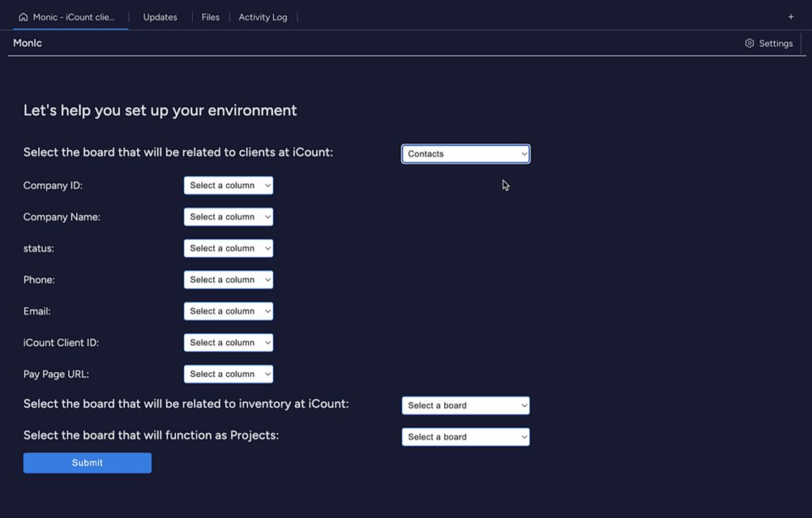
Task: Select a board for iCount inventory
Action: pos(465,405)
